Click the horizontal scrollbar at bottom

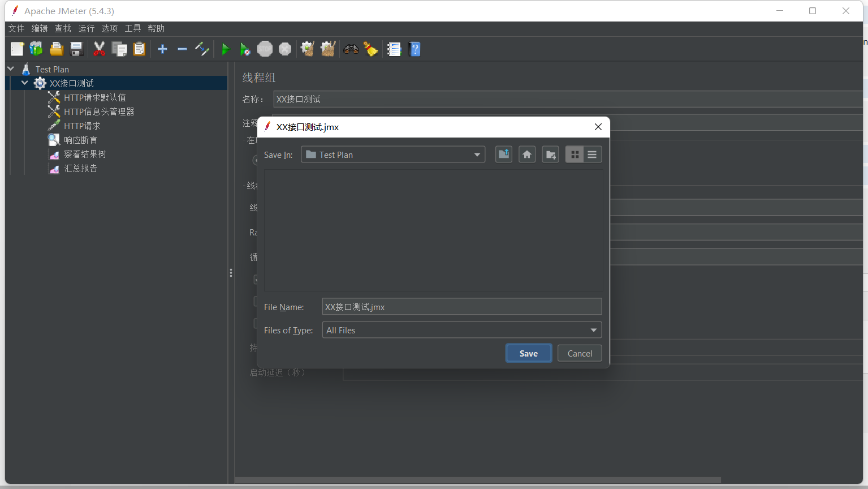tap(478, 480)
